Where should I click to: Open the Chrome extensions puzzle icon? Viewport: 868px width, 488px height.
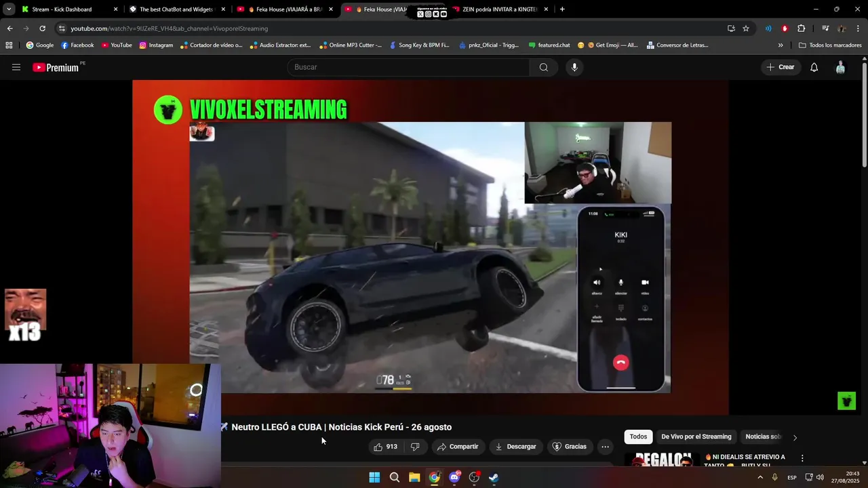tap(802, 28)
